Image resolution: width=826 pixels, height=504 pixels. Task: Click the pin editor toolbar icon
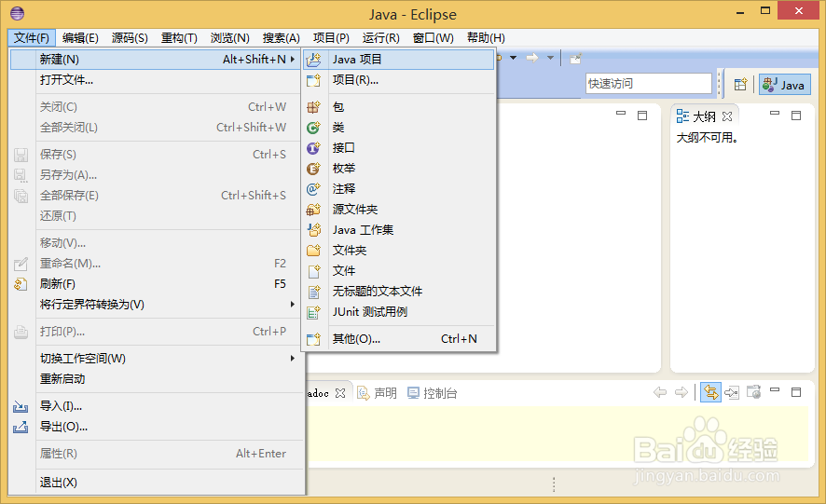pyautogui.click(x=575, y=59)
